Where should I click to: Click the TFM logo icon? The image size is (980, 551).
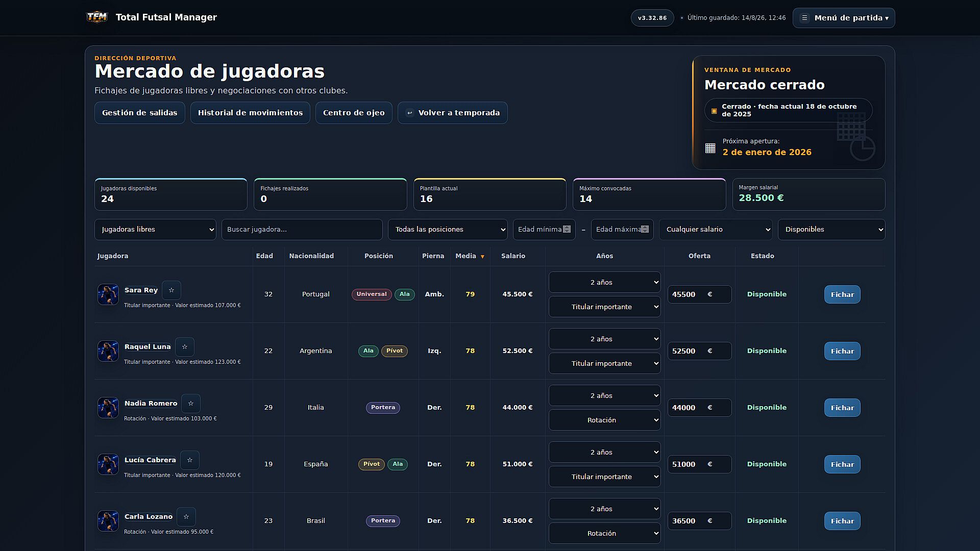point(97,17)
